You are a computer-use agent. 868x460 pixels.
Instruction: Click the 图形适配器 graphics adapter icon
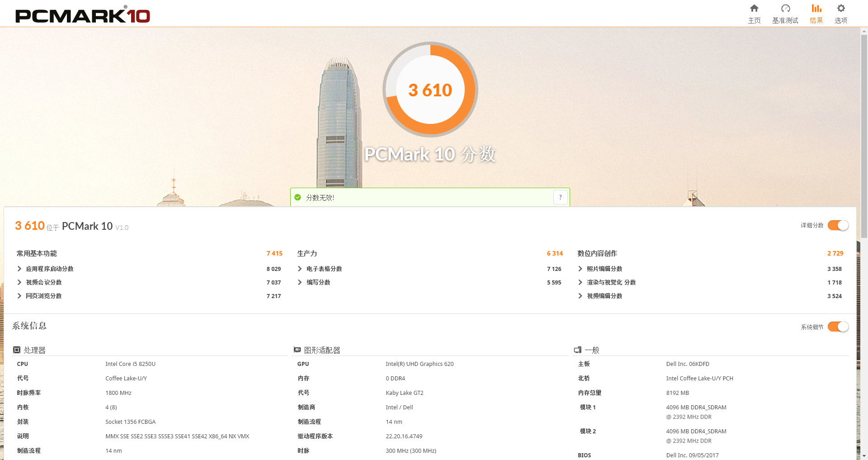pos(297,349)
